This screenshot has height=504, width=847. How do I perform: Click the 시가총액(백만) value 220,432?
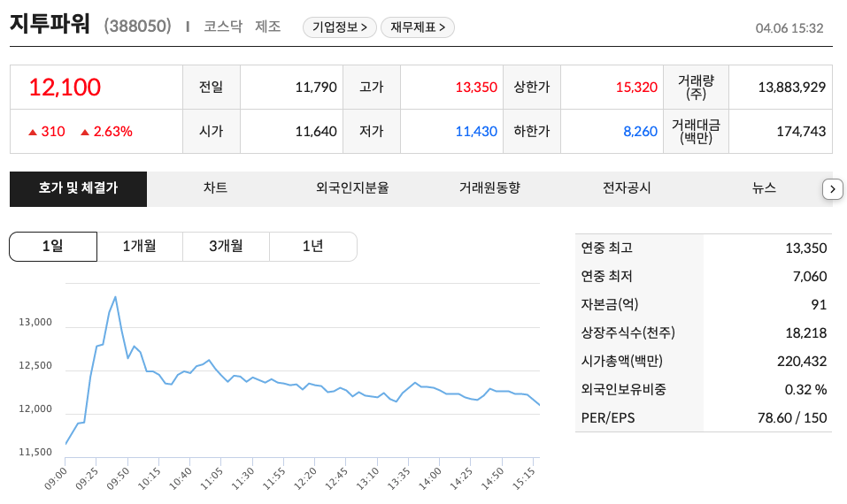click(802, 361)
